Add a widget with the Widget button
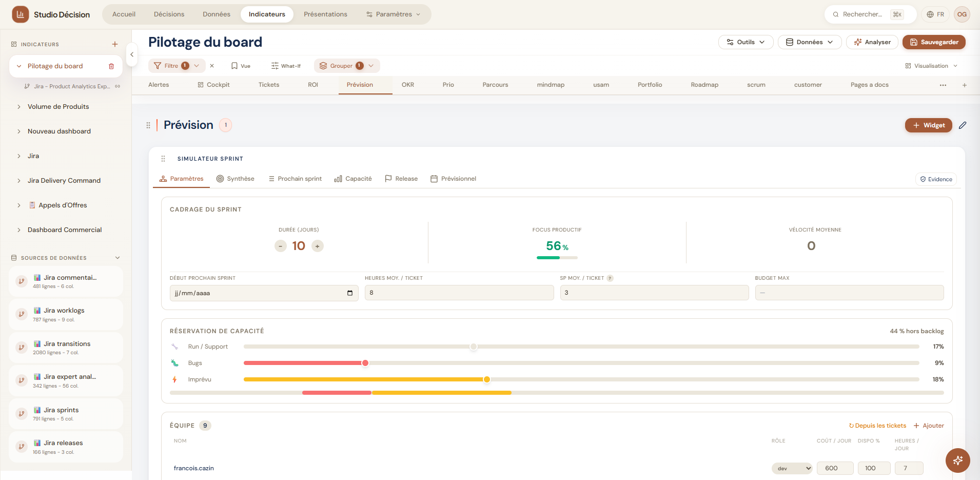This screenshot has height=480, width=980. [x=929, y=125]
